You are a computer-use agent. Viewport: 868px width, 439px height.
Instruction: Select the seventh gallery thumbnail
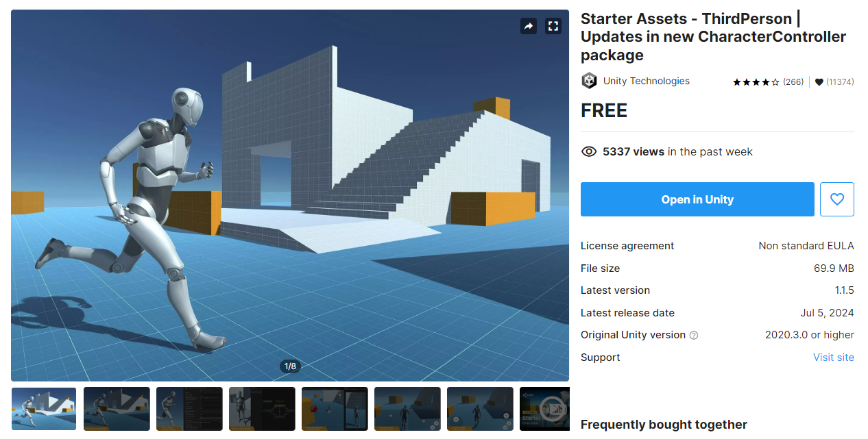pos(480,409)
